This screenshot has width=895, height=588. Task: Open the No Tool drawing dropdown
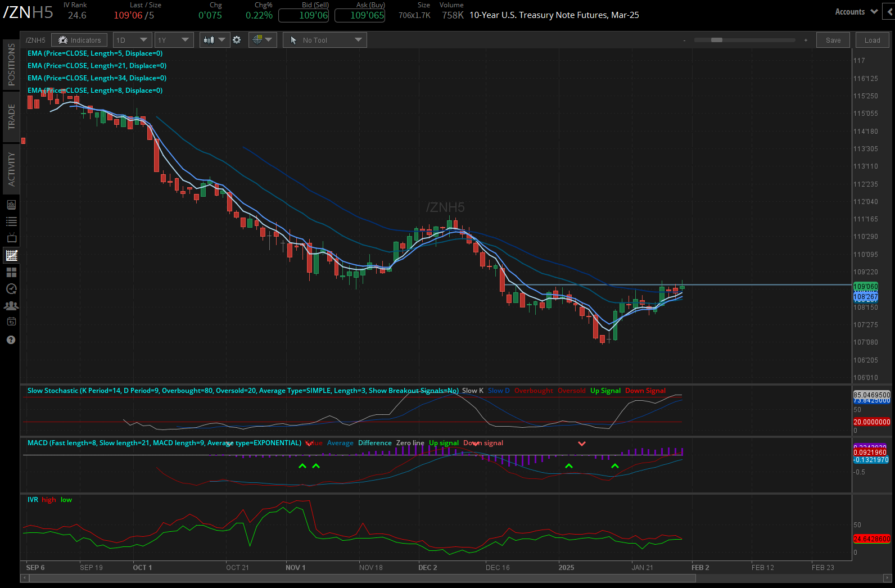point(325,40)
